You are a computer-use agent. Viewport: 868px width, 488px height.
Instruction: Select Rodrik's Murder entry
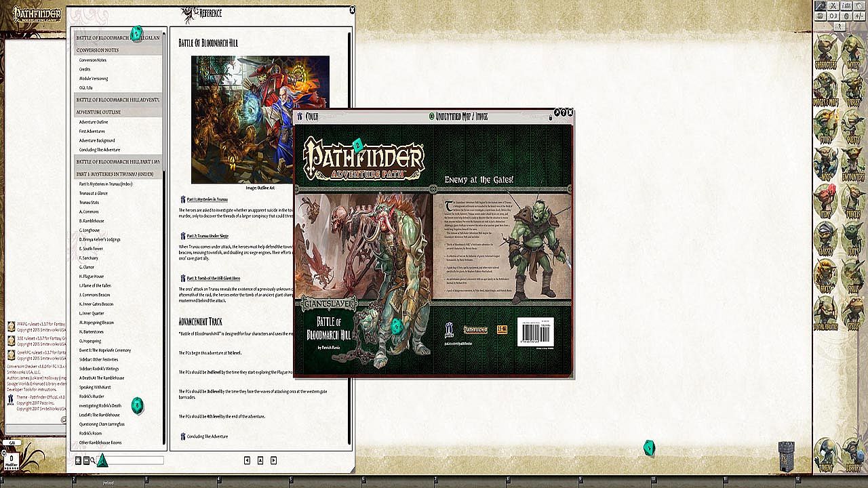pyautogui.click(x=92, y=396)
